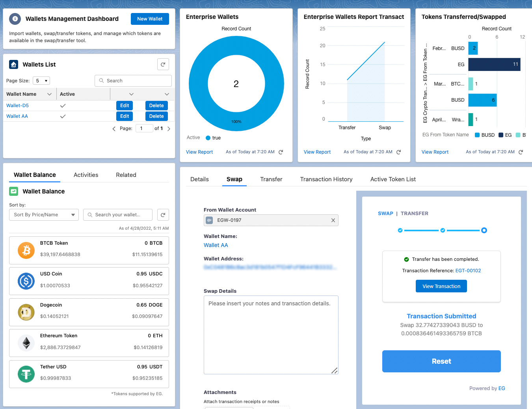Expand the Wallet Name column filter chevron

pos(50,94)
